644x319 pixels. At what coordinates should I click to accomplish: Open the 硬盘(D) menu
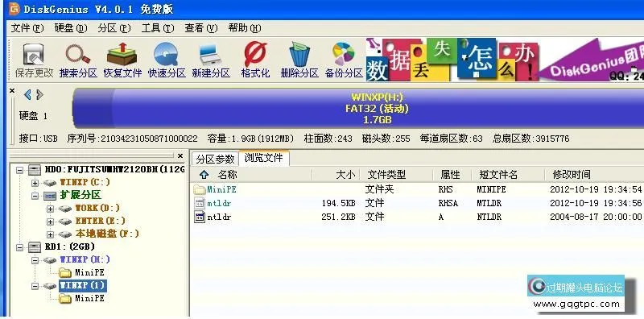71,28
